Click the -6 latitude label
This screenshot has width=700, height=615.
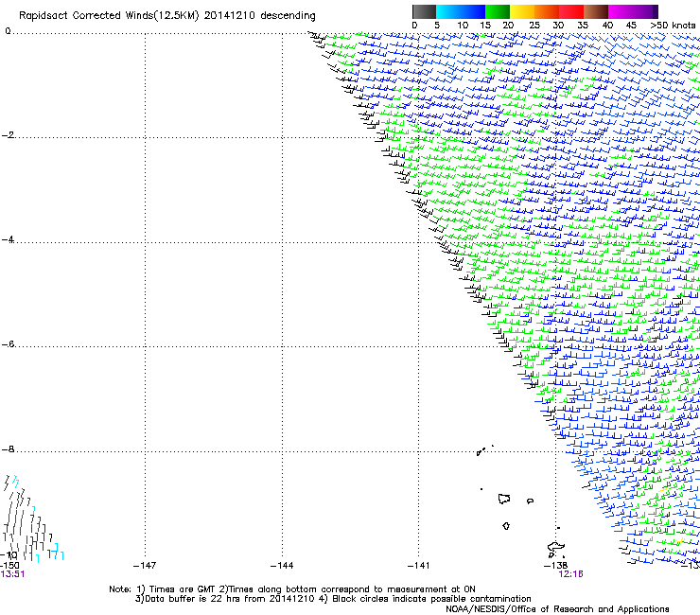click(8, 343)
